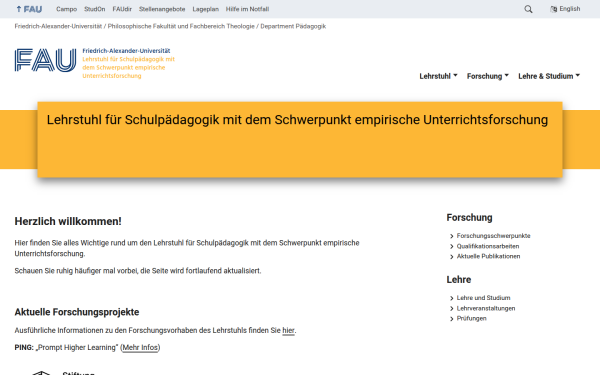Expand the Forschung menu
The height and width of the screenshot is (375, 600).
click(x=488, y=76)
